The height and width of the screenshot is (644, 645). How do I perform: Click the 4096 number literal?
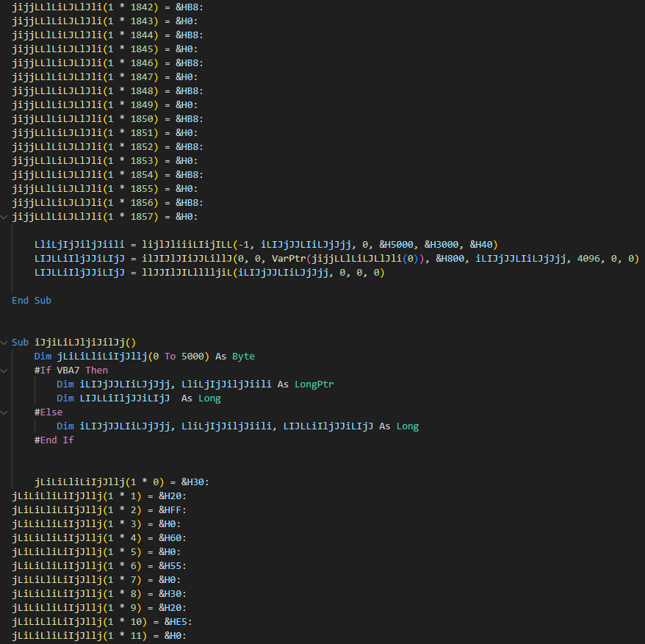(x=588, y=259)
